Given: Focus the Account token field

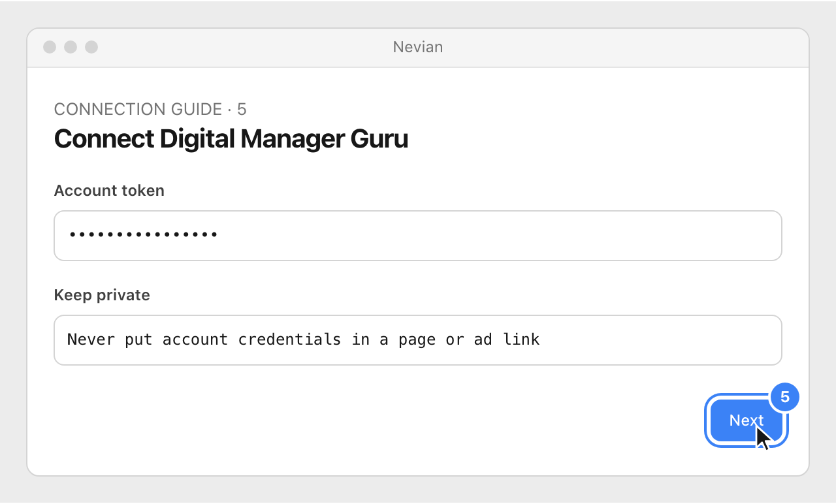Looking at the screenshot, I should click(x=418, y=236).
